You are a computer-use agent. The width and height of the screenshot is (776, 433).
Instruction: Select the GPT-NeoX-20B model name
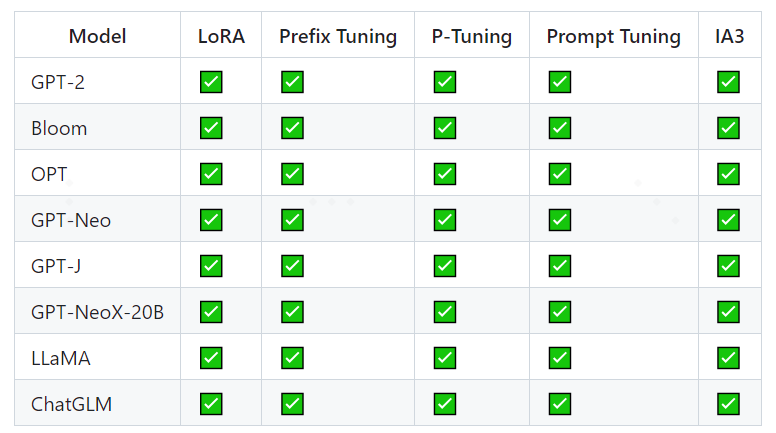point(97,312)
